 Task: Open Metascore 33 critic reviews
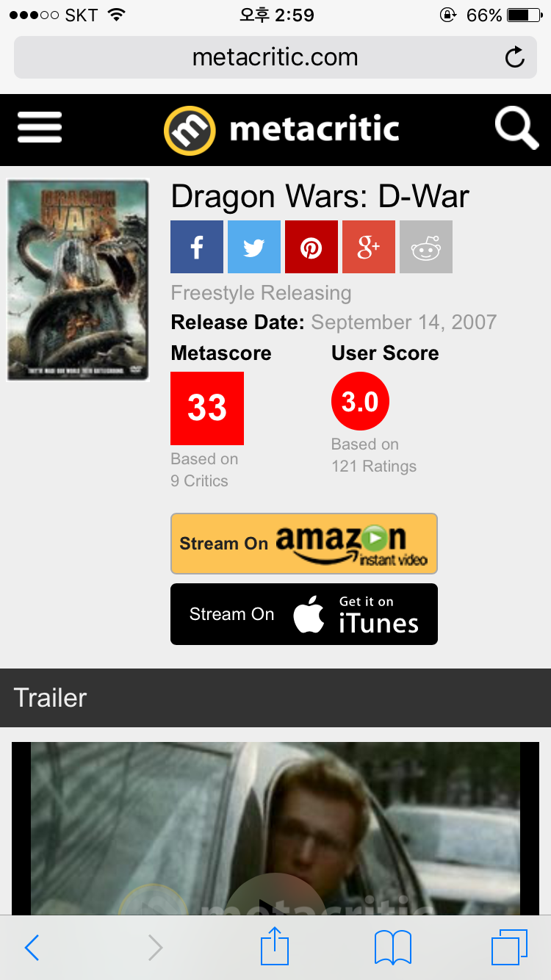[x=207, y=408]
